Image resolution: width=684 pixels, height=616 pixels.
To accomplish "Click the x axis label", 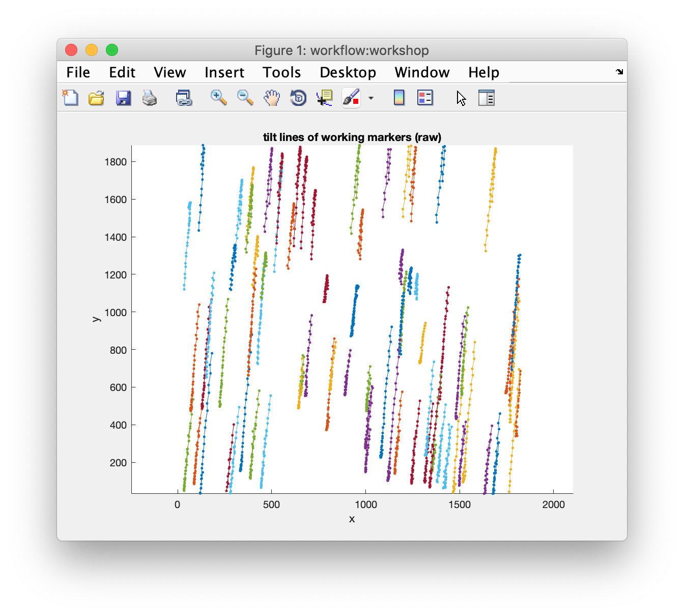I will click(352, 519).
